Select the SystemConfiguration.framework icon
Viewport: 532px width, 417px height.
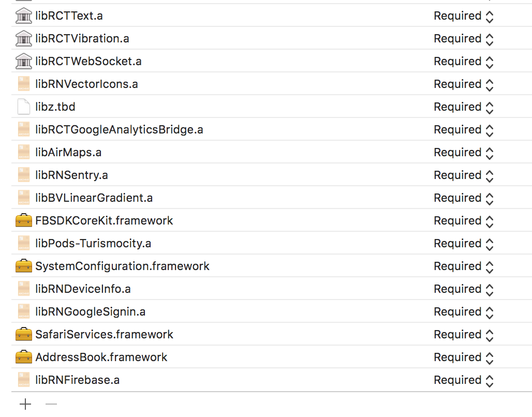tap(23, 266)
